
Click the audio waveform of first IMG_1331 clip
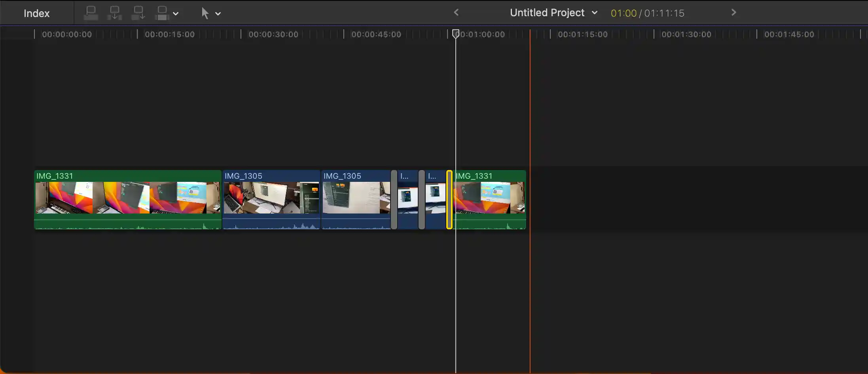click(x=127, y=224)
